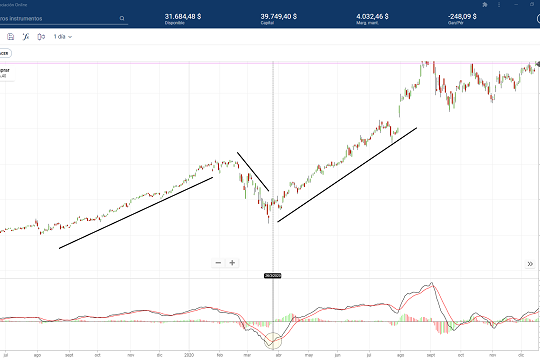Click the 'abr' label on the time axis
Screen dimensions: 540x360
pyautogui.click(x=279, y=355)
